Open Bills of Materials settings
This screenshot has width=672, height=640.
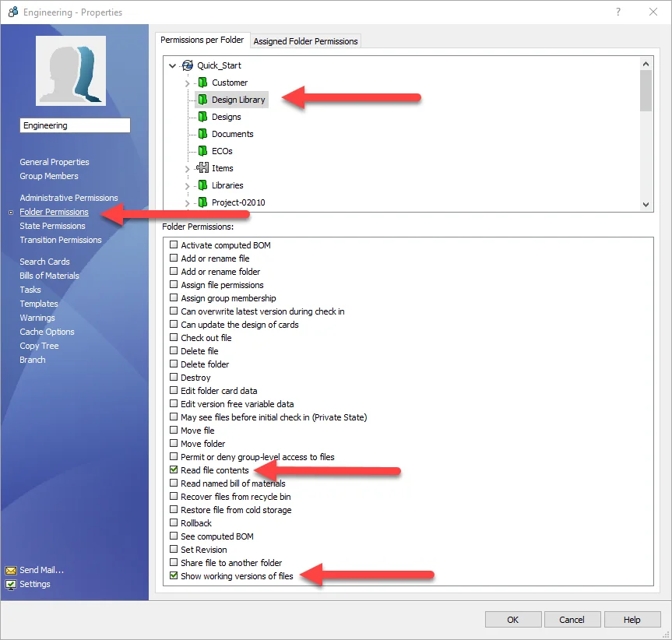coord(49,276)
